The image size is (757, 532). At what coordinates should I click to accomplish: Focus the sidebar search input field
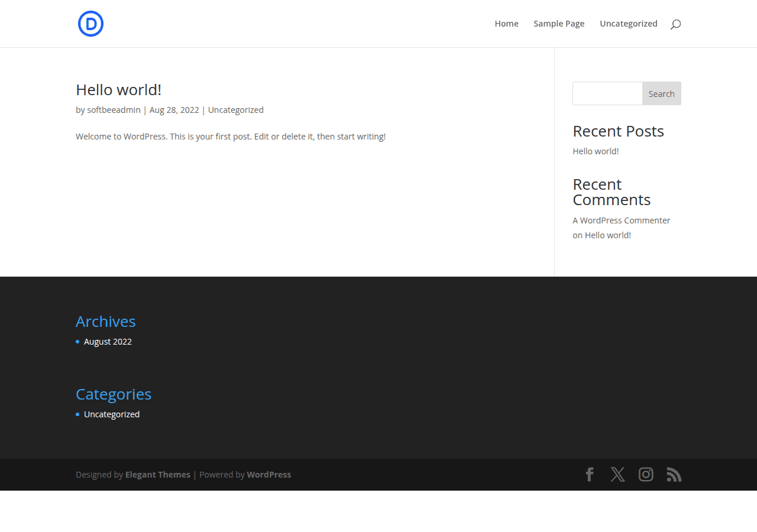607,93
